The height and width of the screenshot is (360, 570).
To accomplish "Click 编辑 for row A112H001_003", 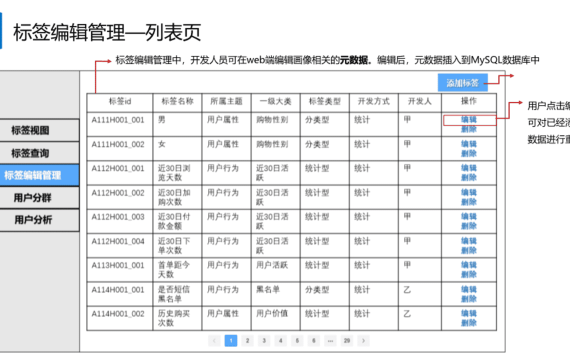I will [x=469, y=216].
